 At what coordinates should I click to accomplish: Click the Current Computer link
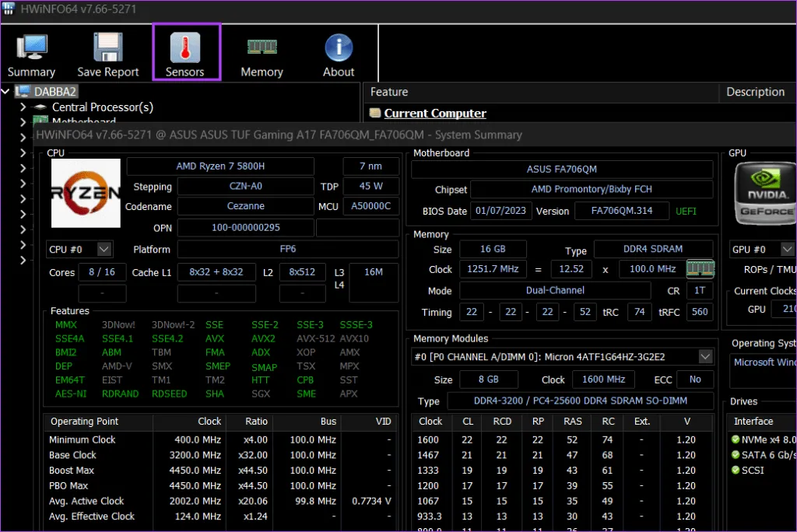pos(435,114)
